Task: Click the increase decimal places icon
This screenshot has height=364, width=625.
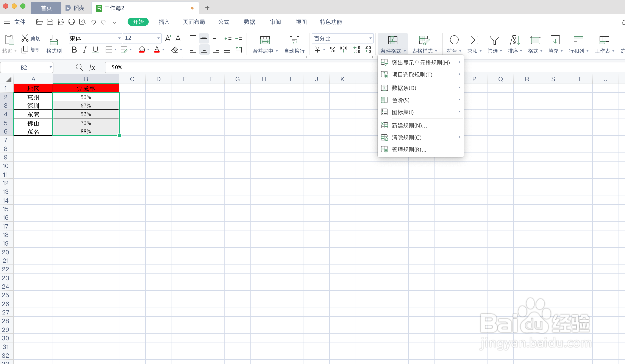Action: pyautogui.click(x=357, y=50)
